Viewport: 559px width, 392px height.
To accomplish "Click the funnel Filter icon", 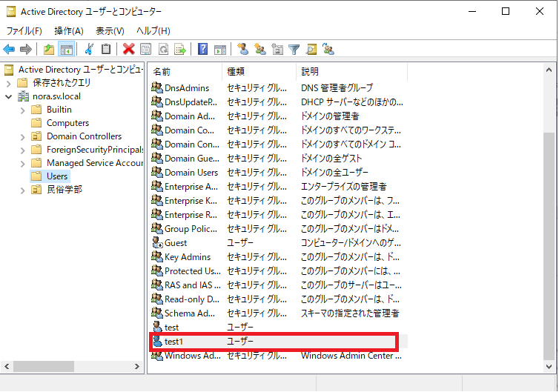I will 294,49.
